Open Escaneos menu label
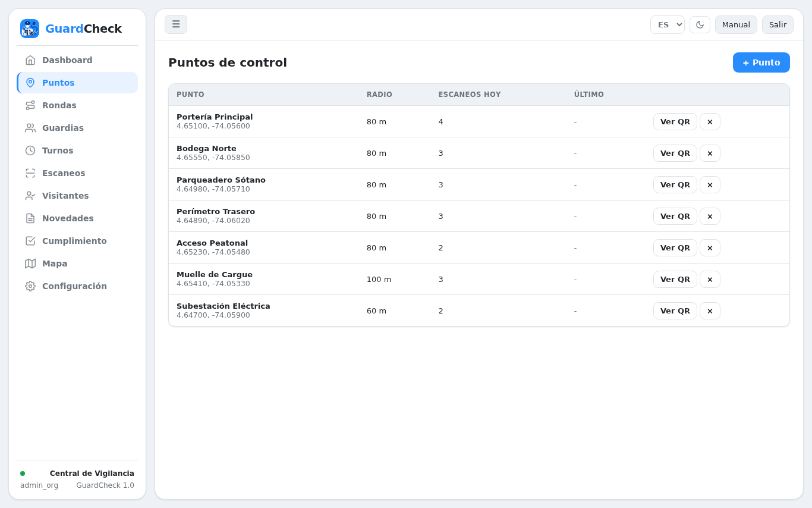The height and width of the screenshot is (508, 812). (x=64, y=173)
